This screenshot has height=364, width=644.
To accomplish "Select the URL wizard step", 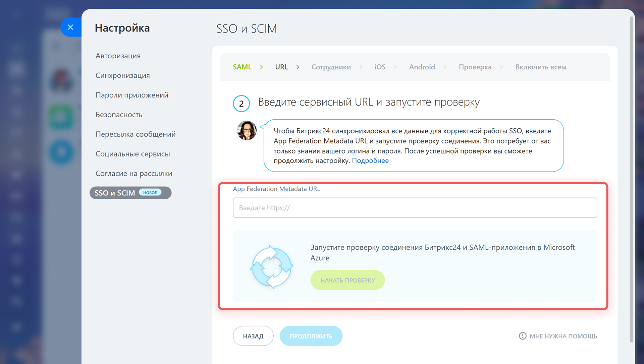I will point(281,67).
